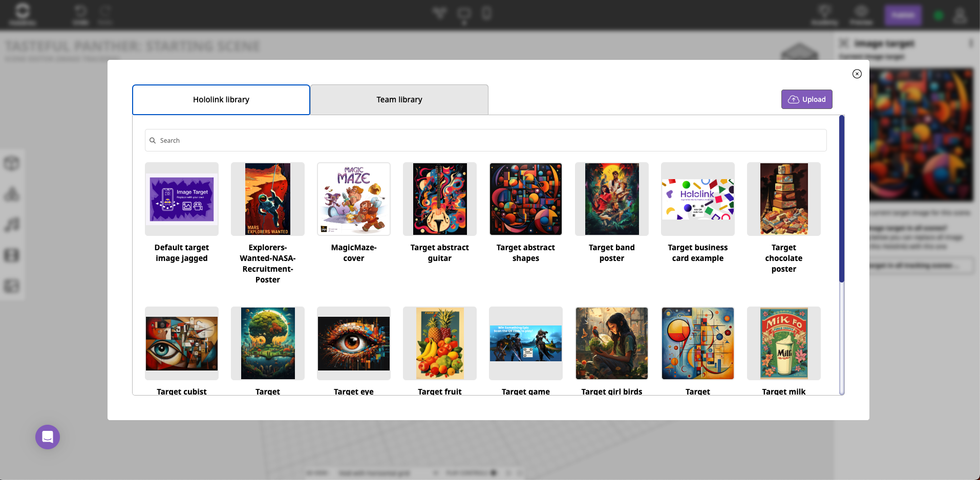
Task: Choose the Target girl birds image
Action: [x=612, y=343]
